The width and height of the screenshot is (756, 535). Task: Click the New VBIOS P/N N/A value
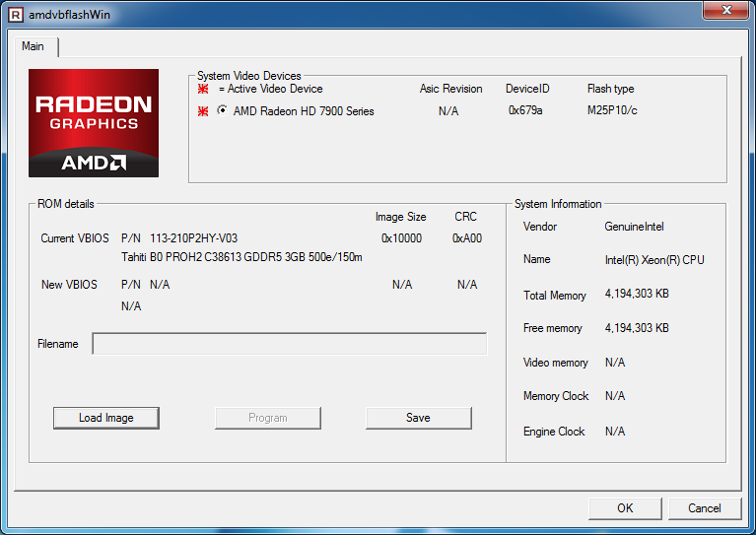coord(160,285)
